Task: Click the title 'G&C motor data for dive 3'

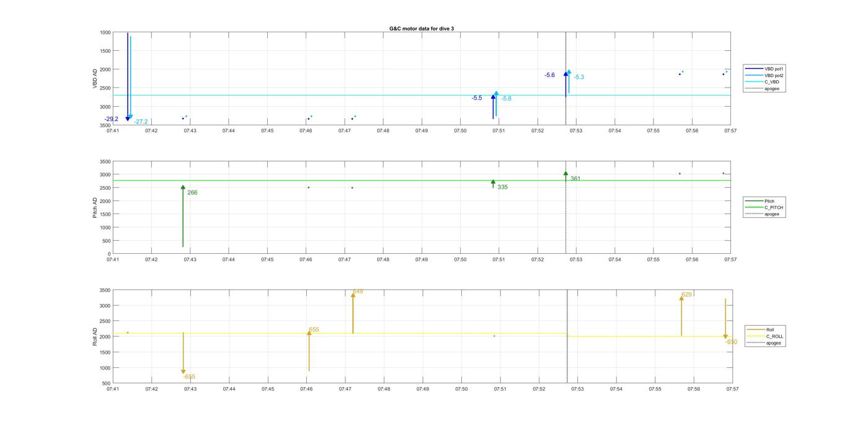Action: click(x=421, y=29)
